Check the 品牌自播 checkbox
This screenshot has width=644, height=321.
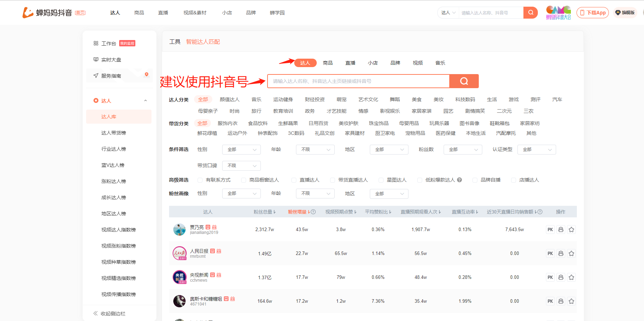475,180
